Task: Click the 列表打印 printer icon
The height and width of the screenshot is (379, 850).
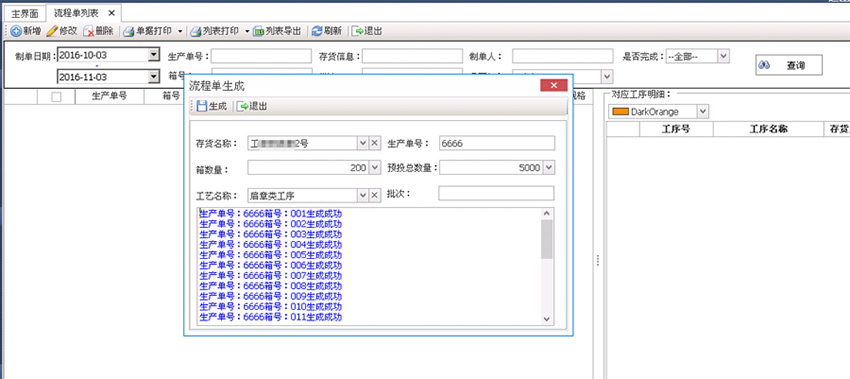Action: click(195, 31)
